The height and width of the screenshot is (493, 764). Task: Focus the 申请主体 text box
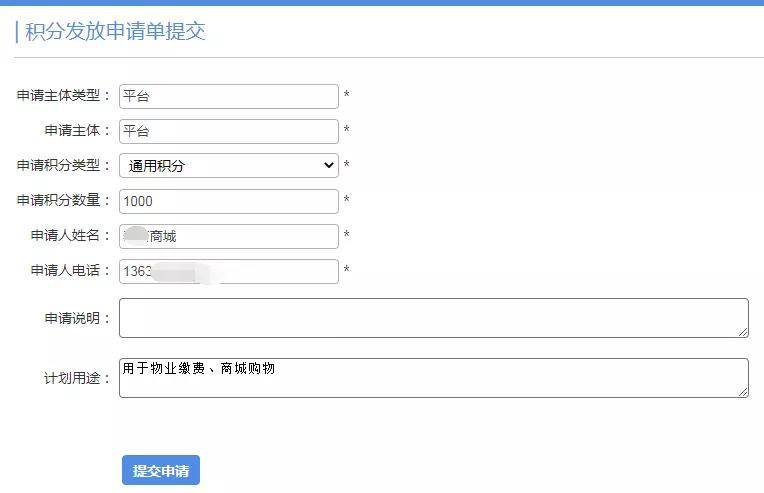coord(228,131)
